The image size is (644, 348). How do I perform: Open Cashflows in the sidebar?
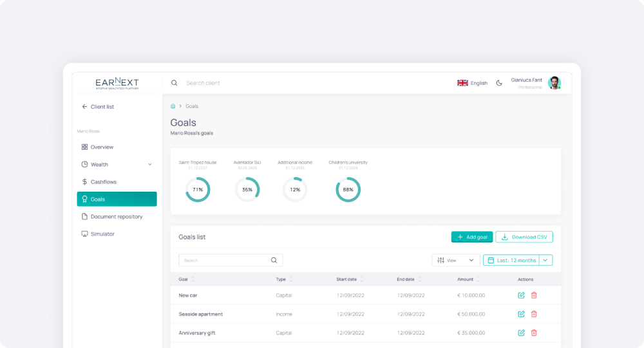pos(103,182)
